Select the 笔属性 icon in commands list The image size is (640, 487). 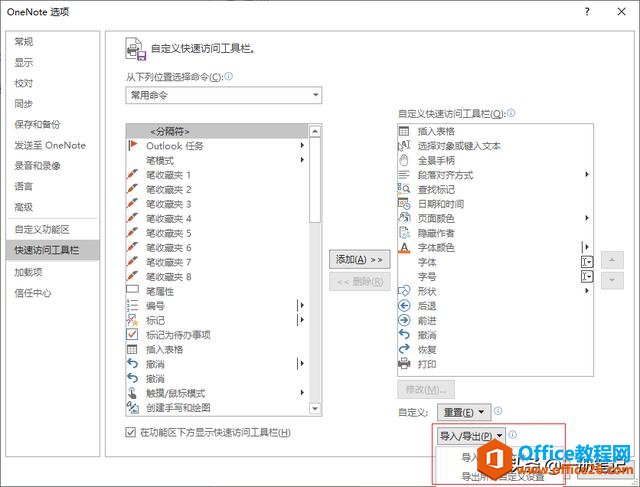(133, 290)
